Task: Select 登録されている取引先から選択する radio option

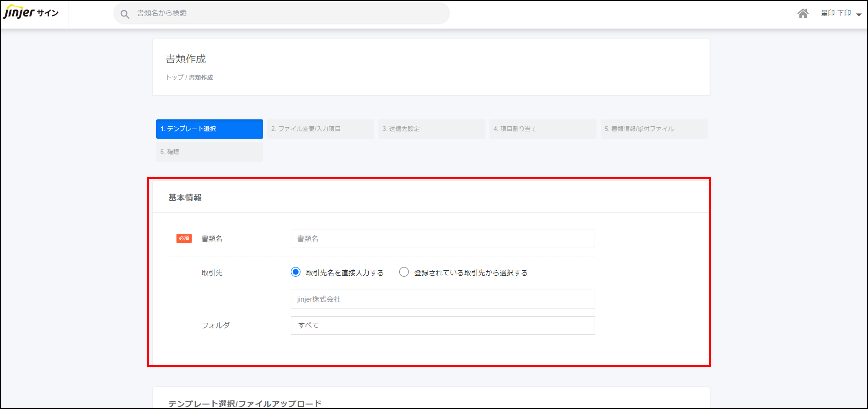Action: pyautogui.click(x=404, y=272)
